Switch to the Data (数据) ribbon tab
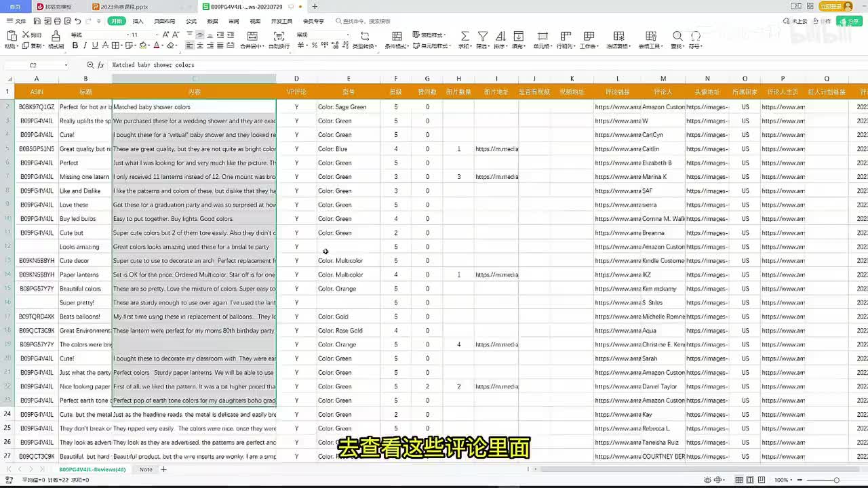Screen dimensions: 868x488 coord(212,21)
